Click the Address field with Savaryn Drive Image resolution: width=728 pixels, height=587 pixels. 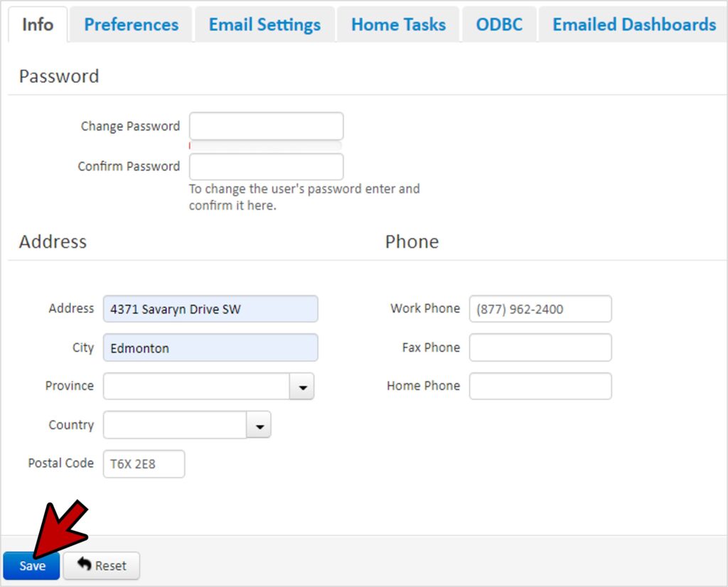click(x=210, y=309)
